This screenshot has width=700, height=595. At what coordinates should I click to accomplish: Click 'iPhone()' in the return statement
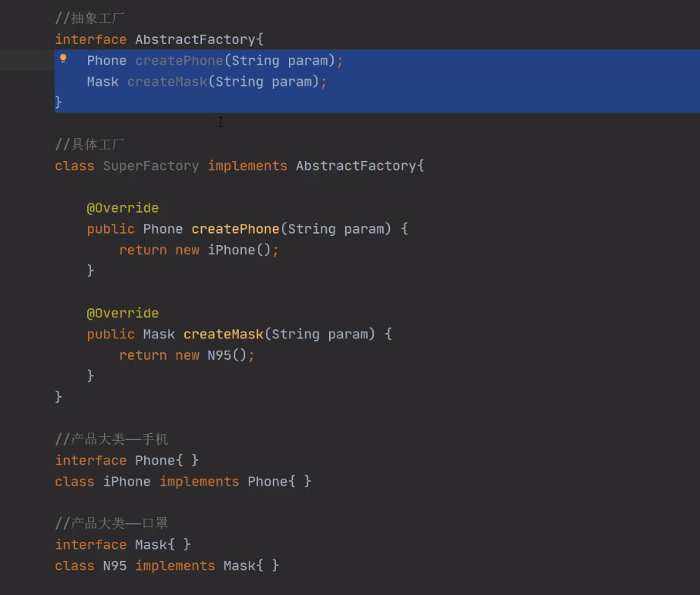(240, 250)
